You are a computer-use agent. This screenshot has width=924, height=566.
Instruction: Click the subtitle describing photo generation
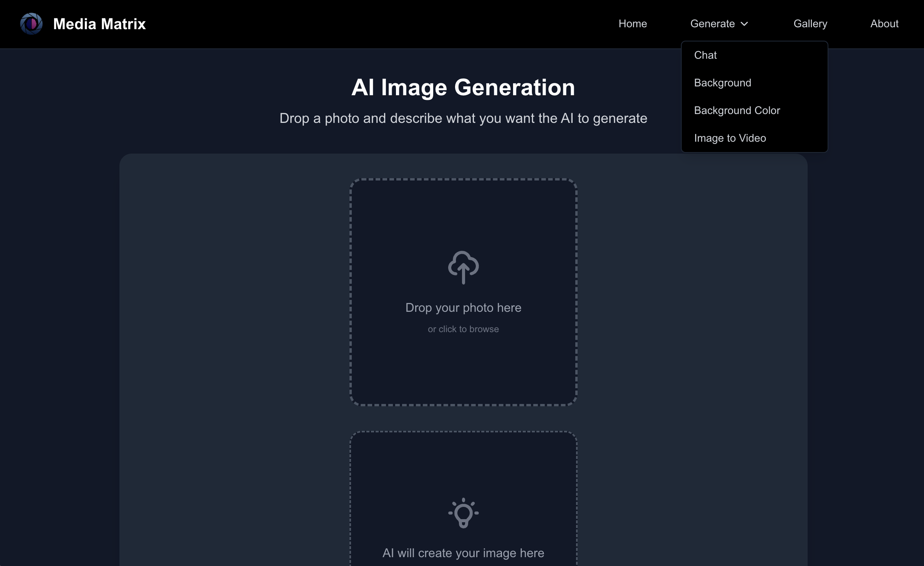pyautogui.click(x=463, y=118)
